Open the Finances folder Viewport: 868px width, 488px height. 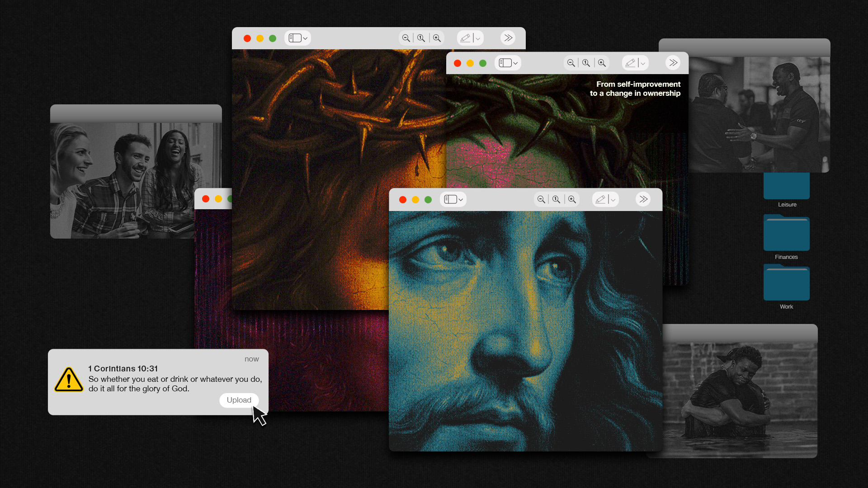point(786,234)
